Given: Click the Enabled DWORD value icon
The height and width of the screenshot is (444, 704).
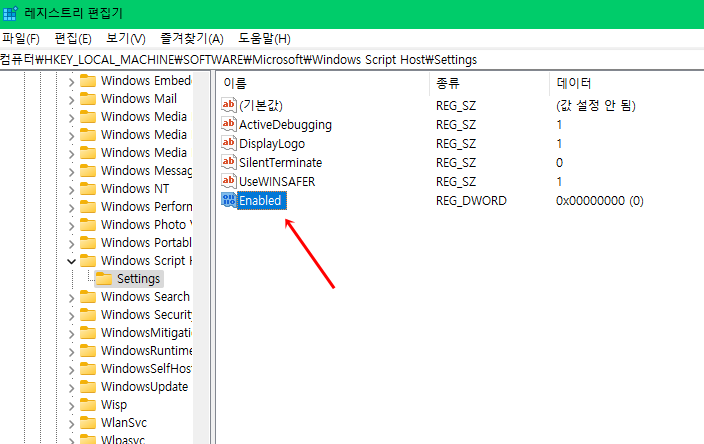Looking at the screenshot, I should point(229,201).
